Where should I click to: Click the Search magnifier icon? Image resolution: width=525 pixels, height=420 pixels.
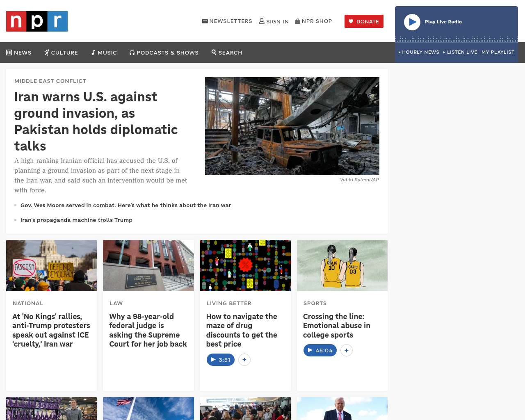(x=214, y=52)
